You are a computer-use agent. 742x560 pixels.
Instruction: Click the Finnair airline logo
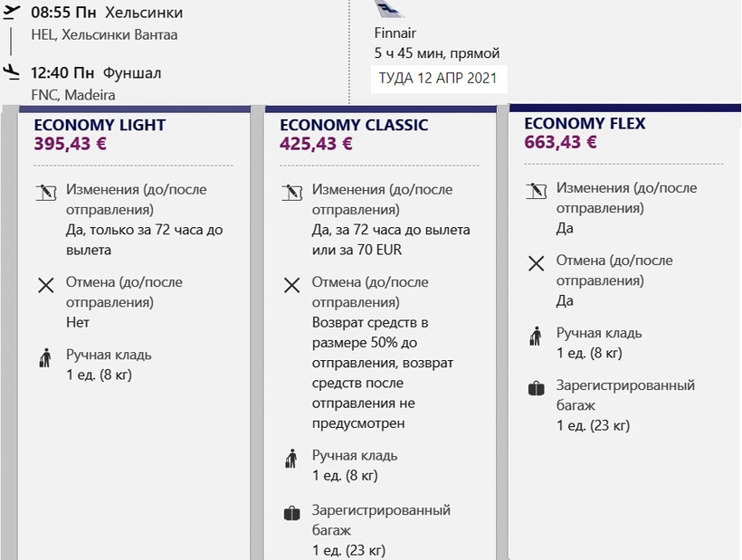[389, 9]
